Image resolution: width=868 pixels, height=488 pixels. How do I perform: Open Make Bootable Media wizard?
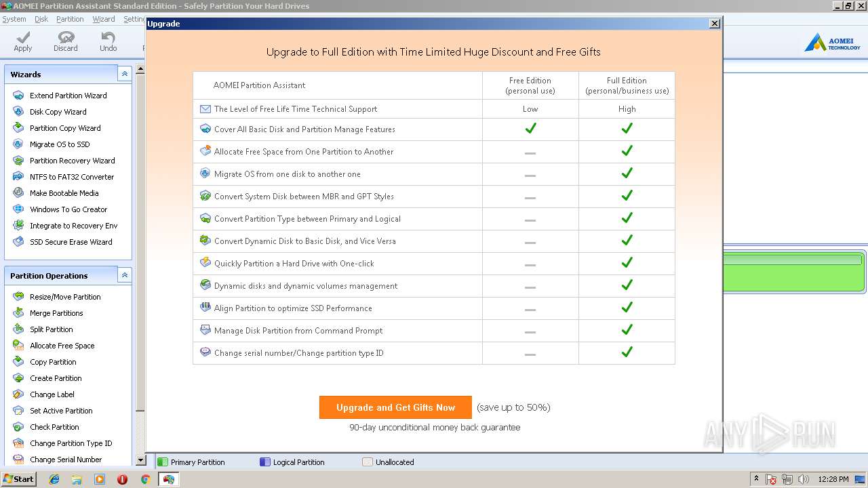point(64,193)
